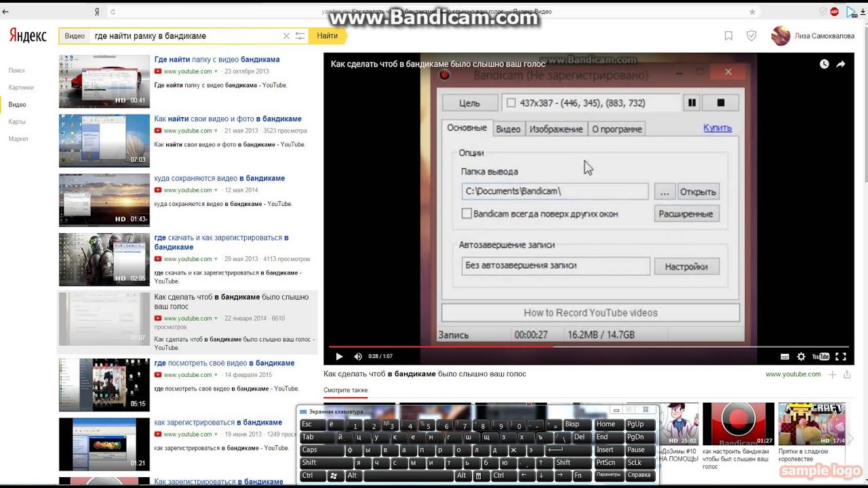Hit the up arrow key on the on-screen keyboard
Image resolution: width=868 pixels, height=488 pixels.
point(541,463)
